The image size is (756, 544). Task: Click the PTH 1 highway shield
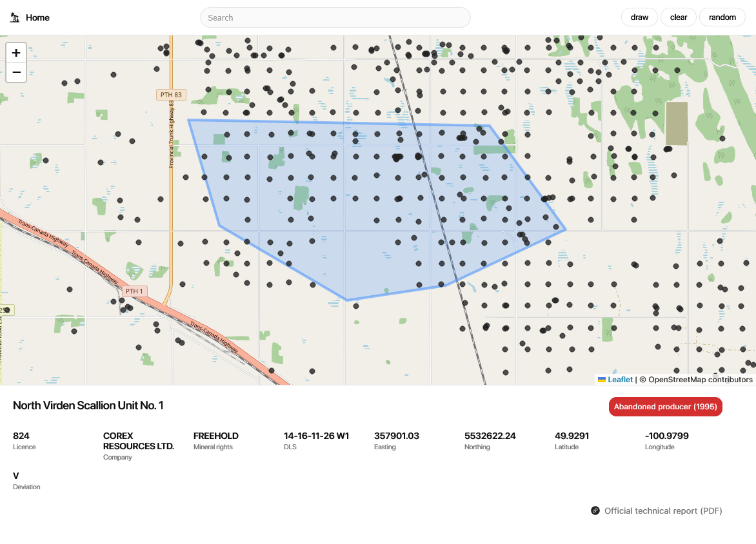[x=134, y=291]
